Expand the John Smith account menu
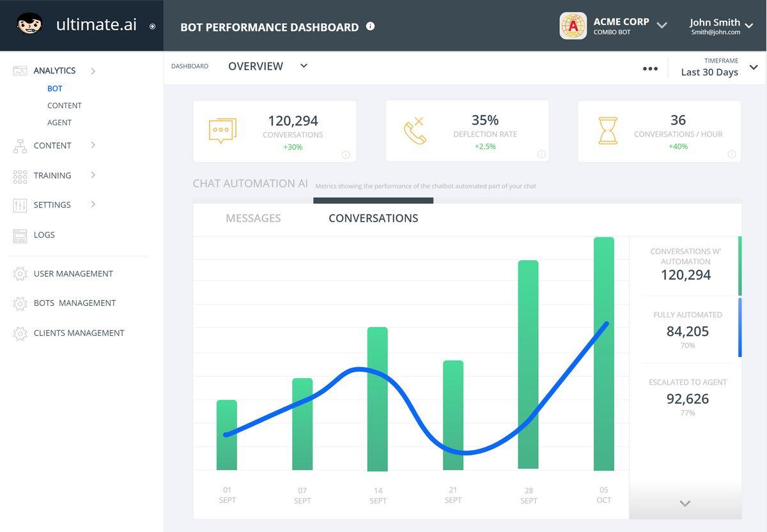Viewport: 767px width, 532px height. (749, 26)
